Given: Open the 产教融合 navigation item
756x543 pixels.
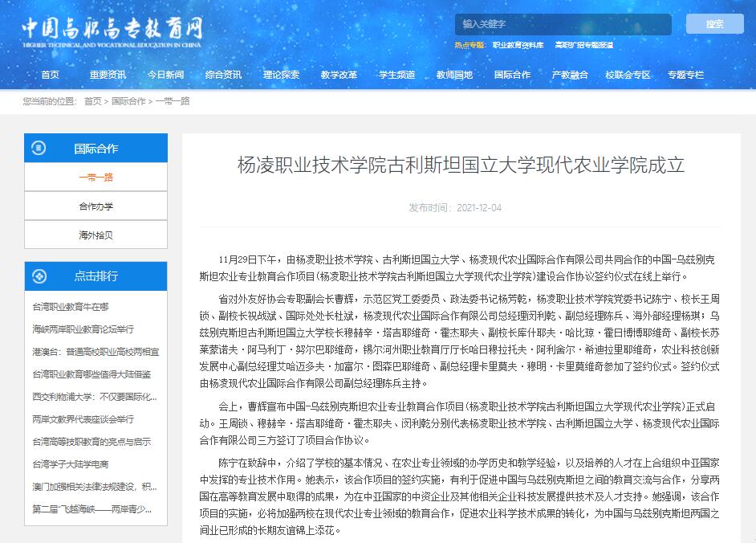Looking at the screenshot, I should tap(570, 75).
